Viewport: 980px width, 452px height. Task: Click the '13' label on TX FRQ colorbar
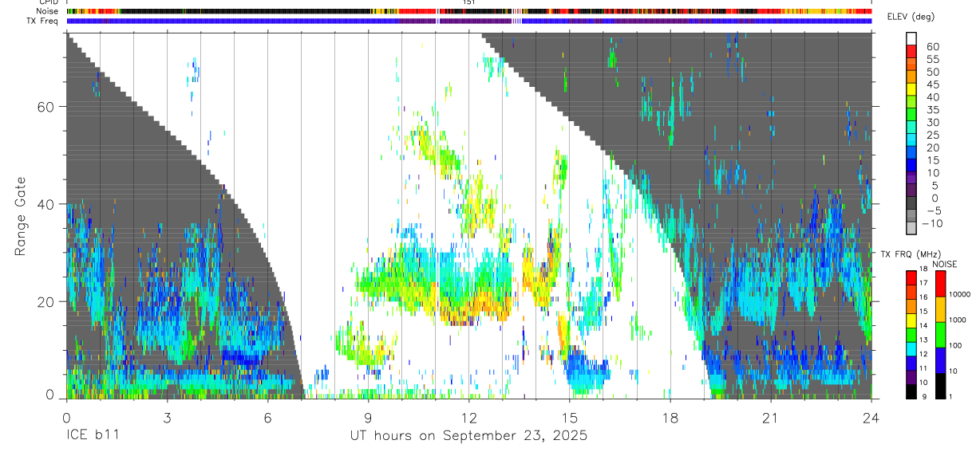(924, 340)
